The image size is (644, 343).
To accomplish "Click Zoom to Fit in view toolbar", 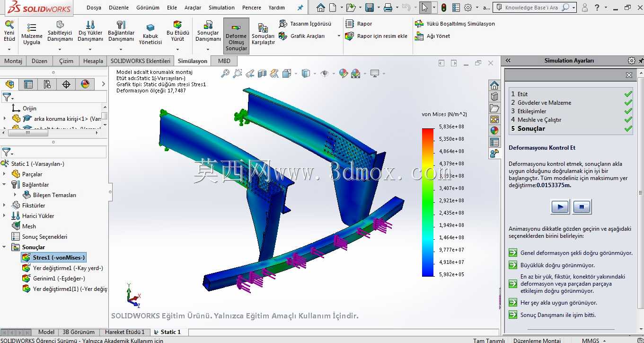I will point(226,73).
